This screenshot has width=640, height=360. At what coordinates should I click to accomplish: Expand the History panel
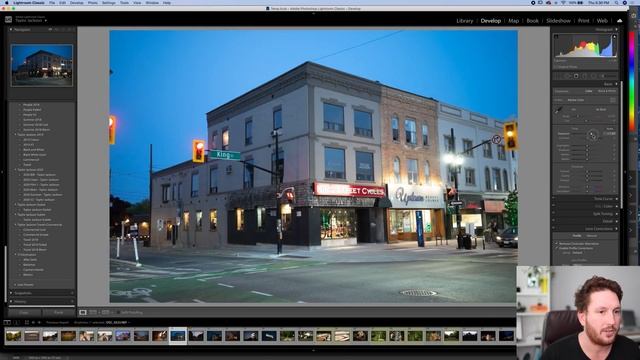point(11,301)
